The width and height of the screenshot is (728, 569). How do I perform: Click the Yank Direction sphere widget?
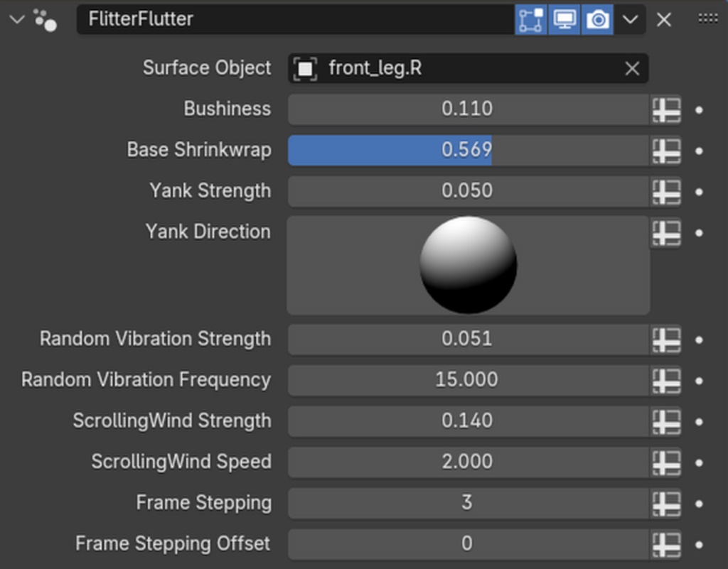pos(468,265)
